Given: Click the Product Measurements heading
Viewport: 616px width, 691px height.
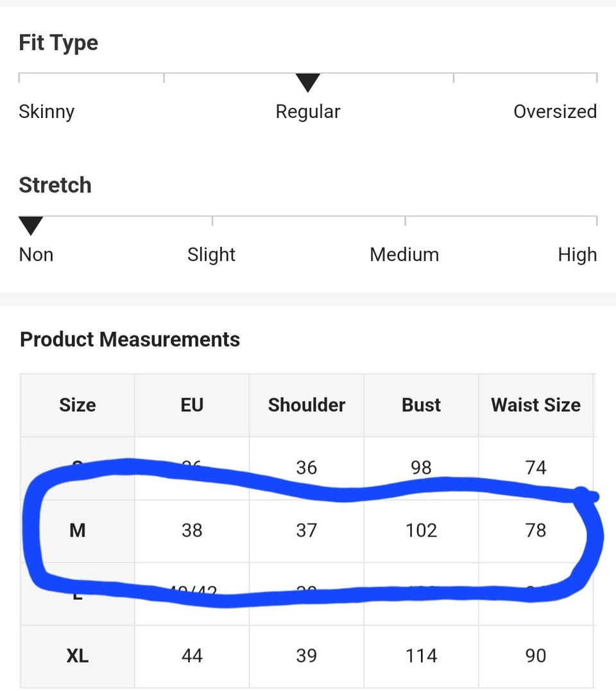Looking at the screenshot, I should 130,340.
